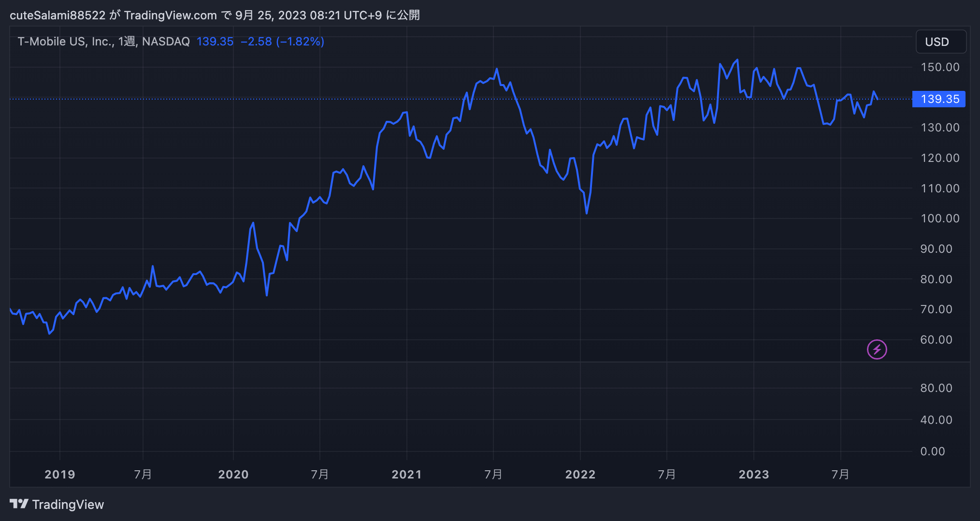Viewport: 980px width, 521px height.
Task: Click the 60.00 price axis label
Action: 936,340
